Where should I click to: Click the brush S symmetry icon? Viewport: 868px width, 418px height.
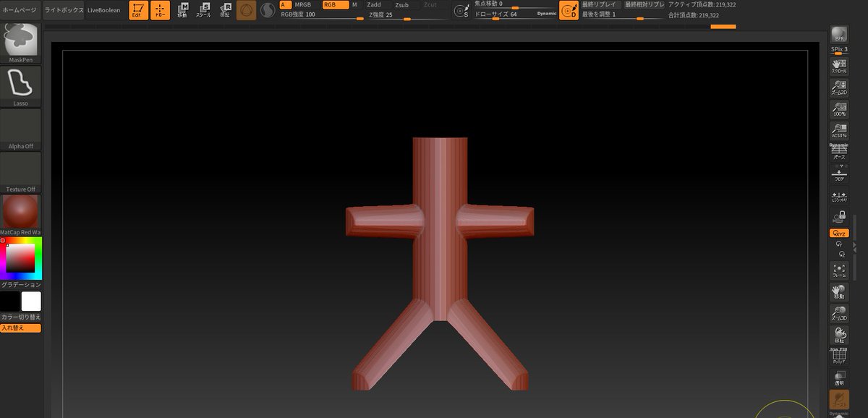pyautogui.click(x=460, y=11)
